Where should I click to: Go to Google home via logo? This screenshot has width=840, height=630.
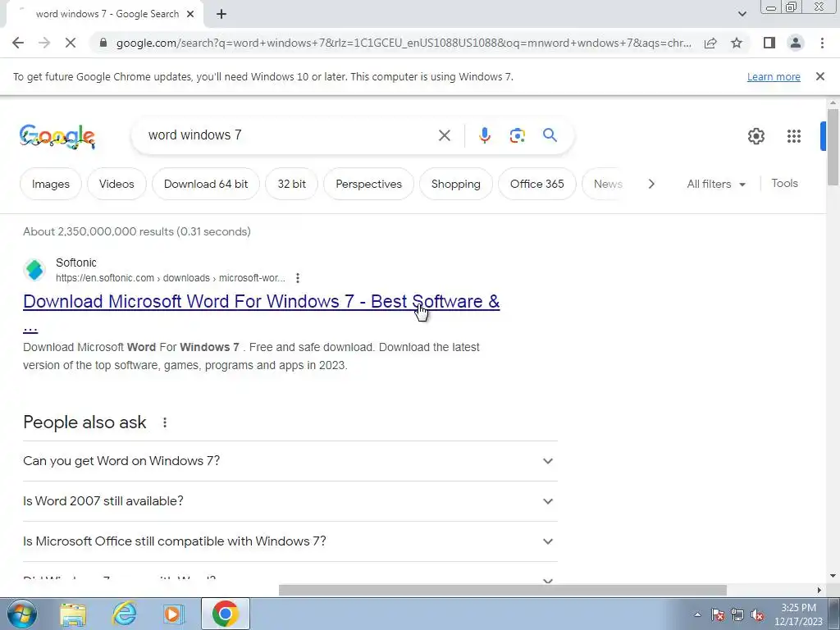click(57, 136)
